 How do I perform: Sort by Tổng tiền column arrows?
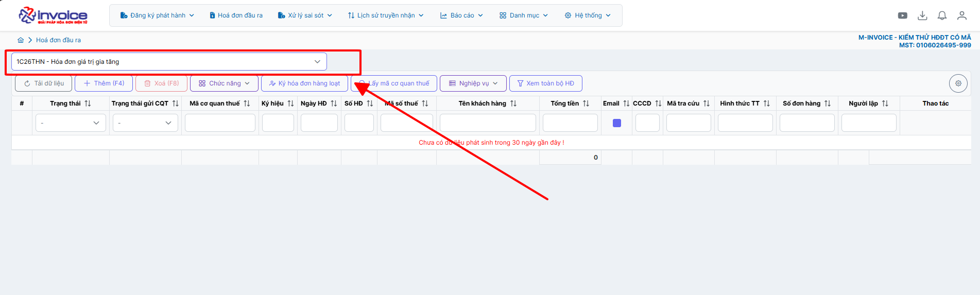586,103
